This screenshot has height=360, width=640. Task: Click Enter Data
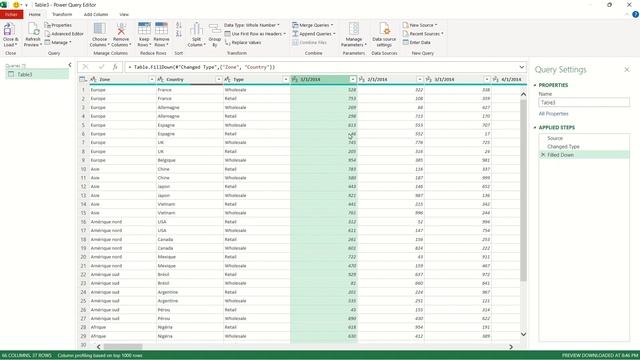click(x=417, y=42)
